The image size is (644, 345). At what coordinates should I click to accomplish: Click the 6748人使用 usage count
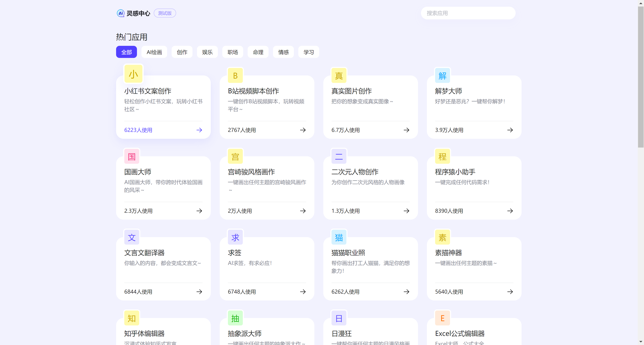242,292
